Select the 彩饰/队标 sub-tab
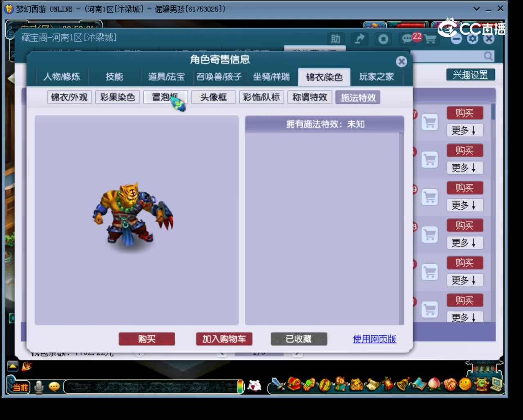Screen dimensions: 523x420 tap(261, 97)
